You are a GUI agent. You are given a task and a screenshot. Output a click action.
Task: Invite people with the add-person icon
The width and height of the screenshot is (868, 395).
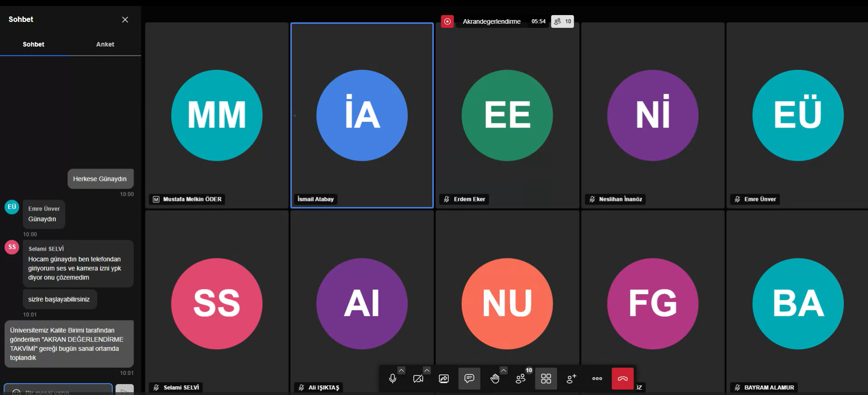click(571, 379)
